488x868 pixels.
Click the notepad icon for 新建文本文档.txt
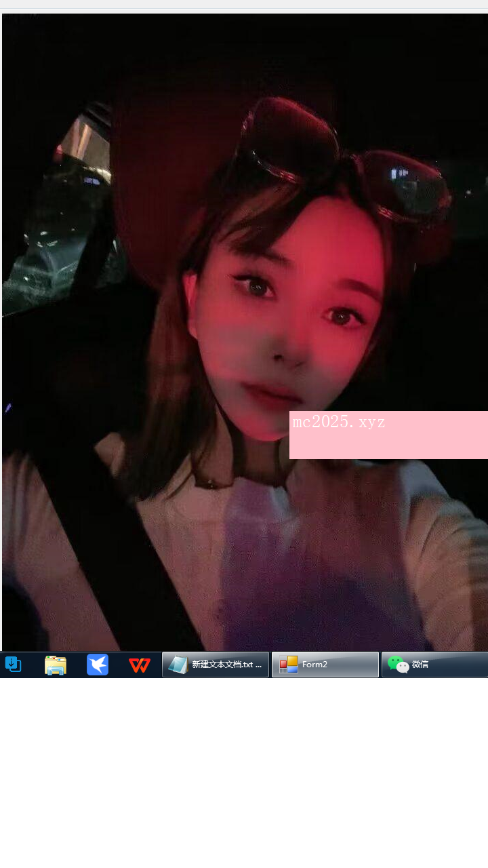pyautogui.click(x=178, y=665)
